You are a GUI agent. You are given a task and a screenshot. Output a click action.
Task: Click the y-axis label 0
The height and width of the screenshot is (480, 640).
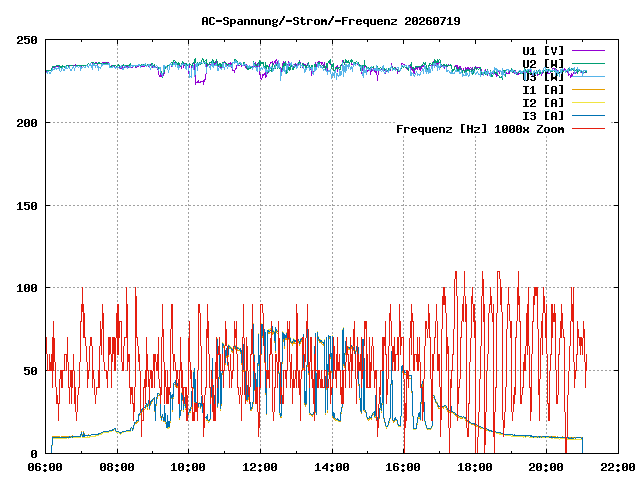[x=34, y=454]
